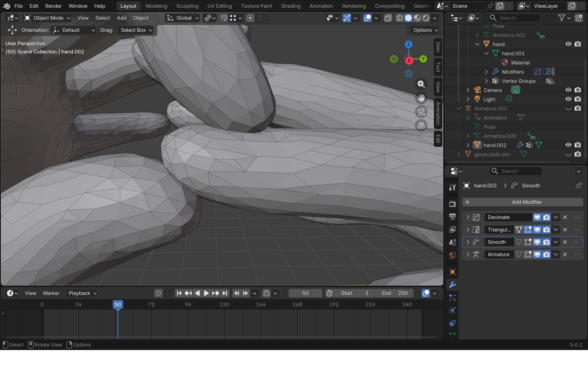
Task: Expand the Camera item in outliner
Action: (x=468, y=90)
